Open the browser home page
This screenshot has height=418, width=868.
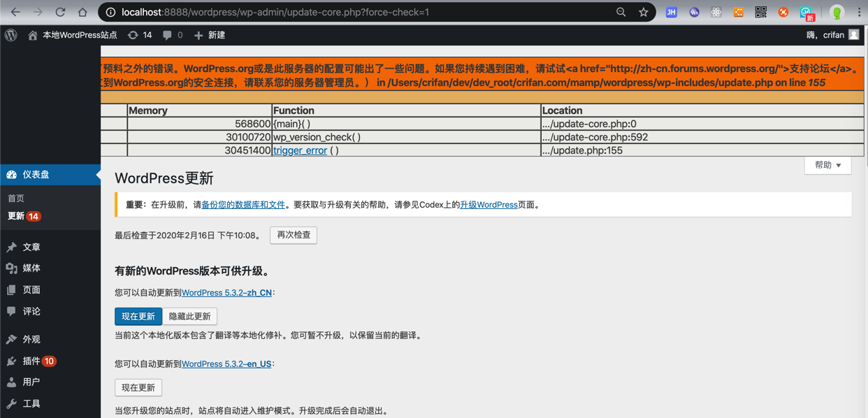82,12
